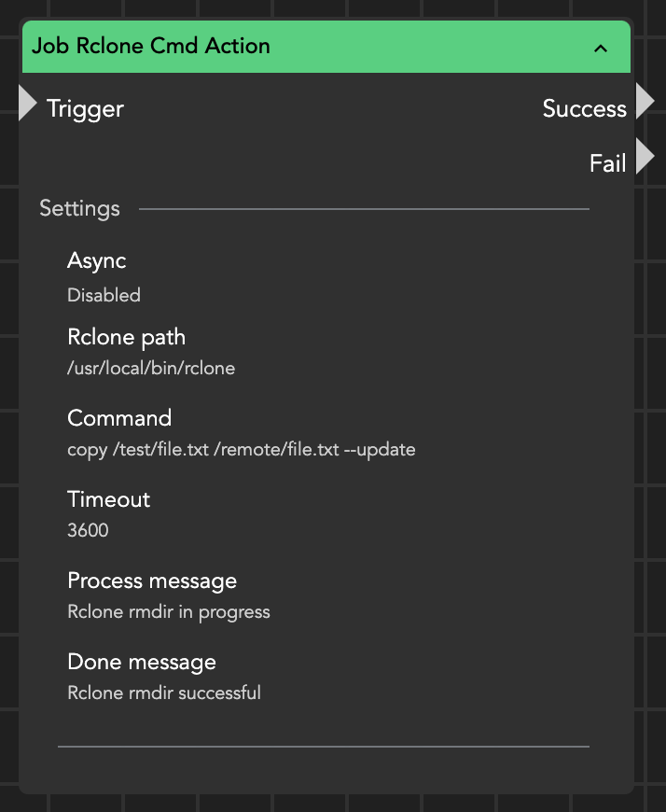Edit the Process message text

tap(168, 612)
